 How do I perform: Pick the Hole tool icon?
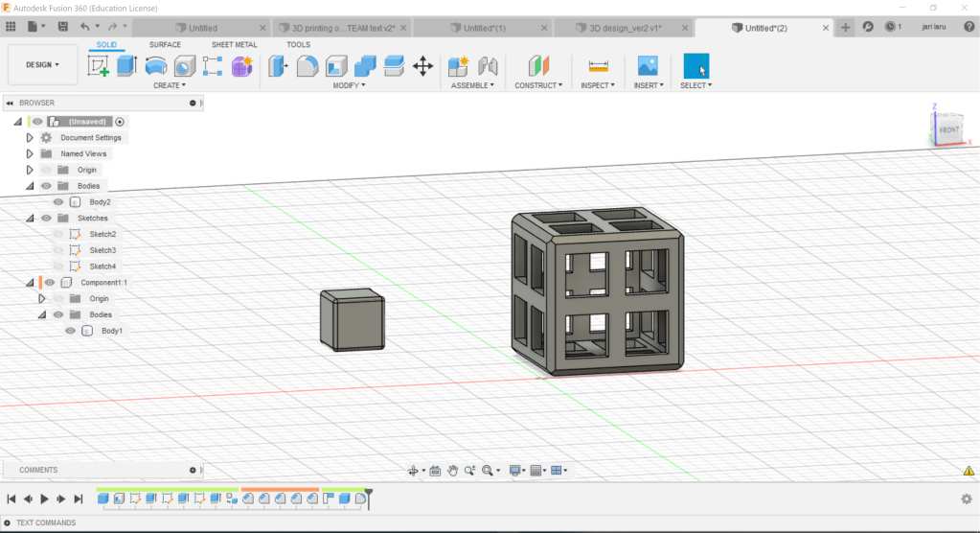point(184,66)
